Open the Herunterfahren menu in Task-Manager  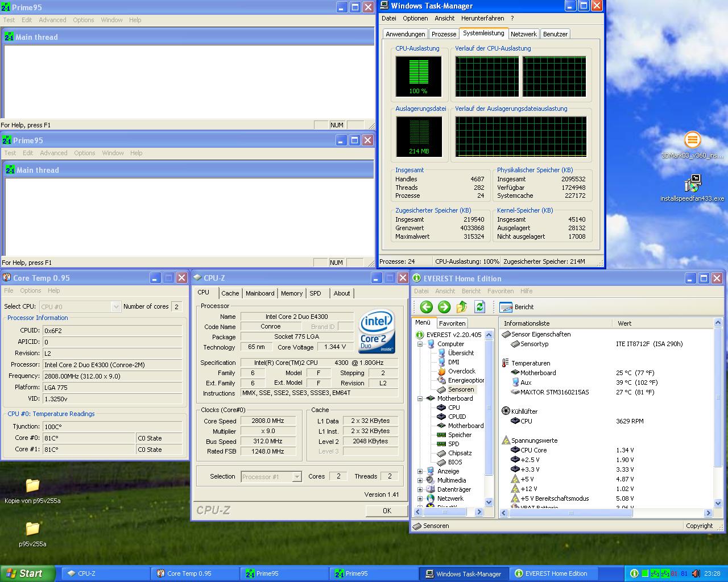click(482, 18)
